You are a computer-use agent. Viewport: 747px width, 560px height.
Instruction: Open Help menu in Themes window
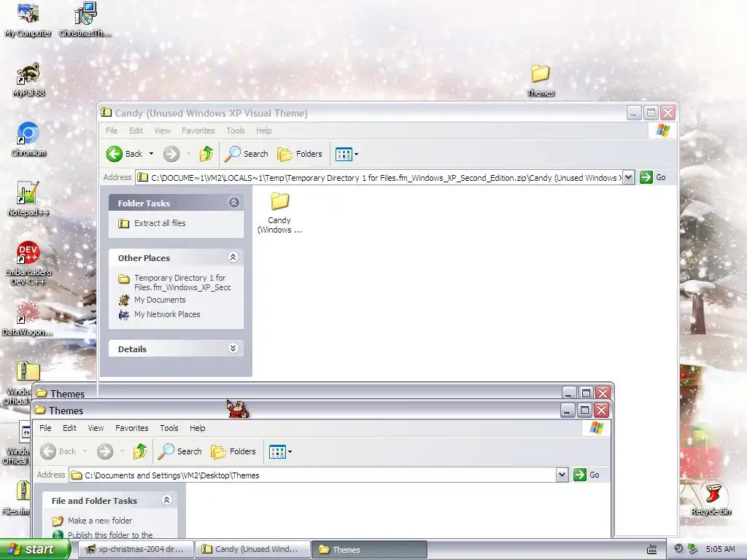[x=197, y=428]
